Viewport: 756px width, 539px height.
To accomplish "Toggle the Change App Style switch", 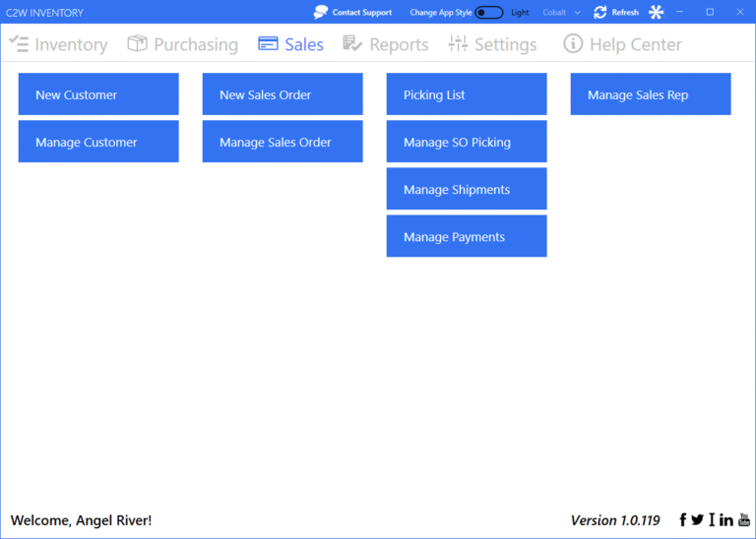I will point(488,13).
